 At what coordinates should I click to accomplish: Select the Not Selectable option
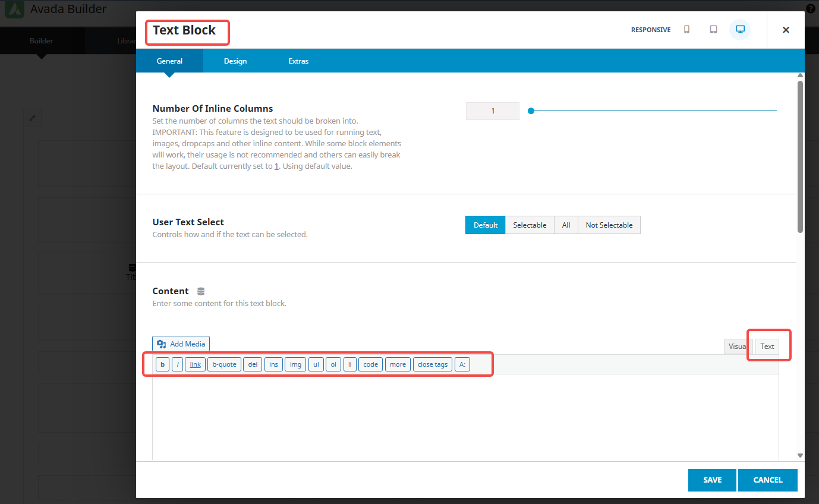click(x=609, y=225)
